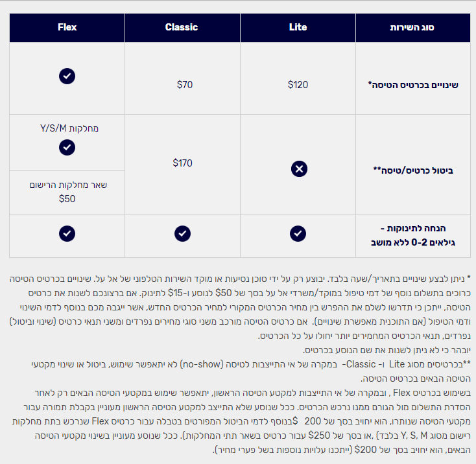The image size is (476, 464).
Task: Click the flight ticket changes row label
Action: tap(413, 84)
